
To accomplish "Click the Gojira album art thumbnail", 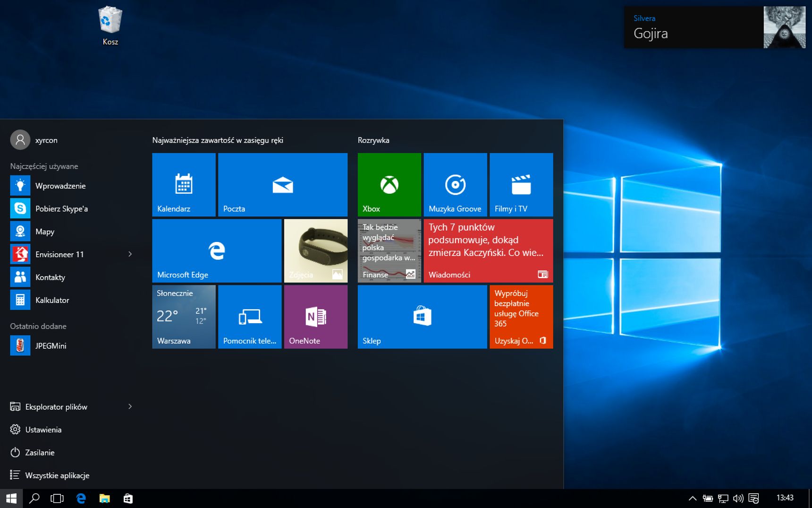I will pyautogui.click(x=785, y=27).
